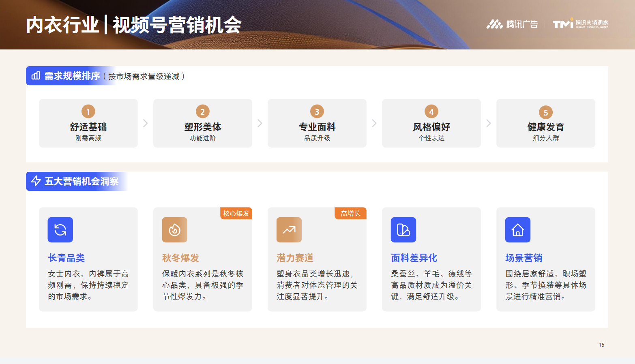Click the bar chart icon beside 需求规模排序
The width and height of the screenshot is (635, 364).
tap(36, 76)
